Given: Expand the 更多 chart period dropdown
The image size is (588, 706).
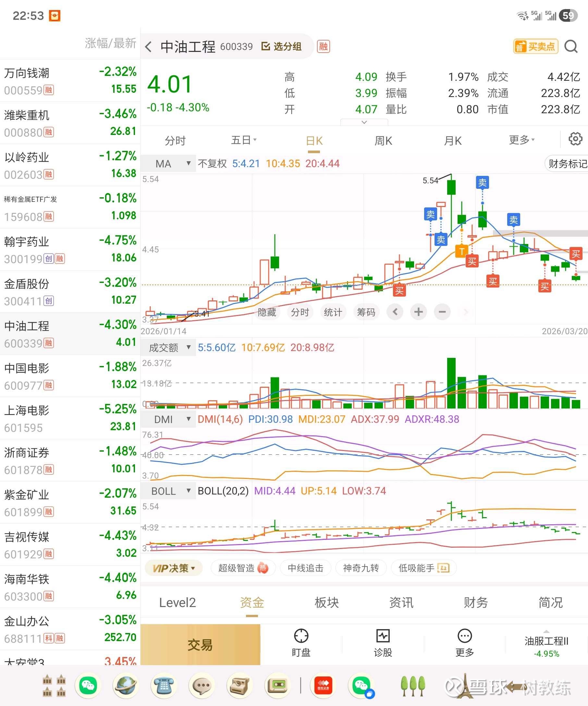Looking at the screenshot, I should click(522, 140).
